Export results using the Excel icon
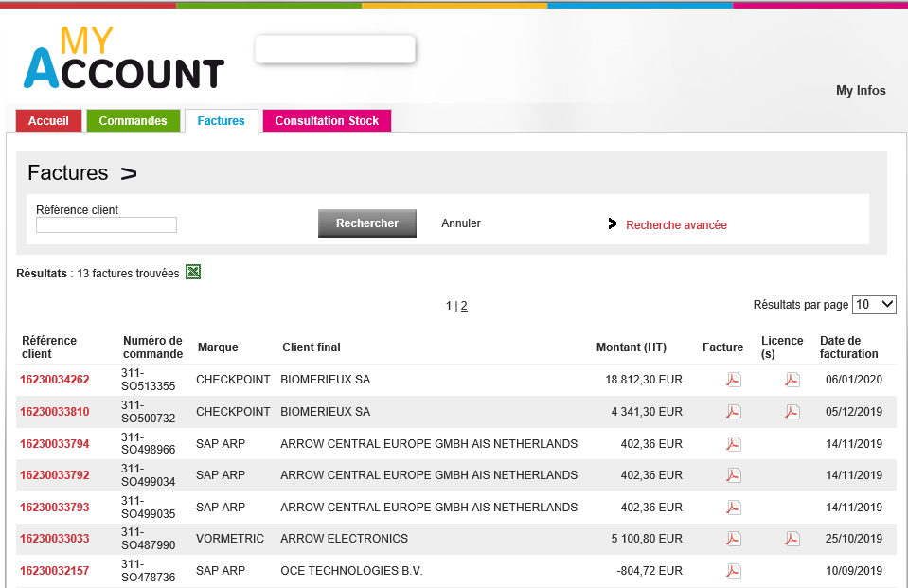The width and height of the screenshot is (908, 588). coord(193,273)
